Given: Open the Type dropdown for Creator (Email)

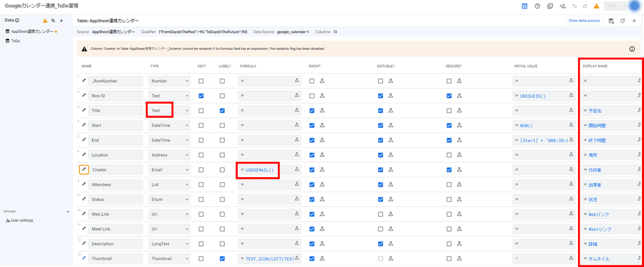Looking at the screenshot, I should coord(170,169).
